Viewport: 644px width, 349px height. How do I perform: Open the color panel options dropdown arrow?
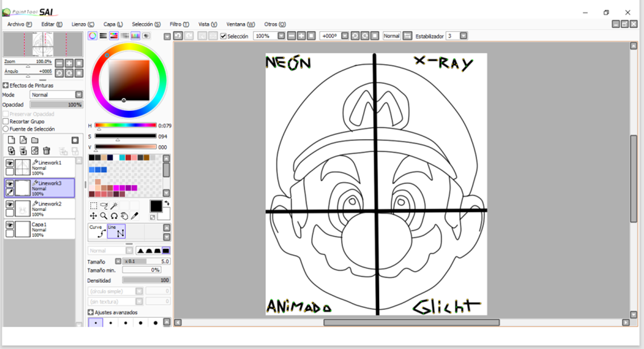coord(167,36)
